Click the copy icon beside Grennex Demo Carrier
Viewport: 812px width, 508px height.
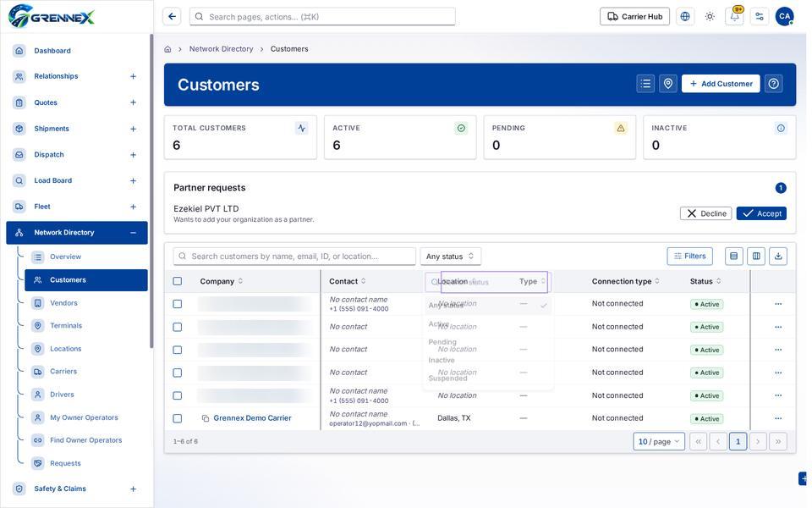205,418
